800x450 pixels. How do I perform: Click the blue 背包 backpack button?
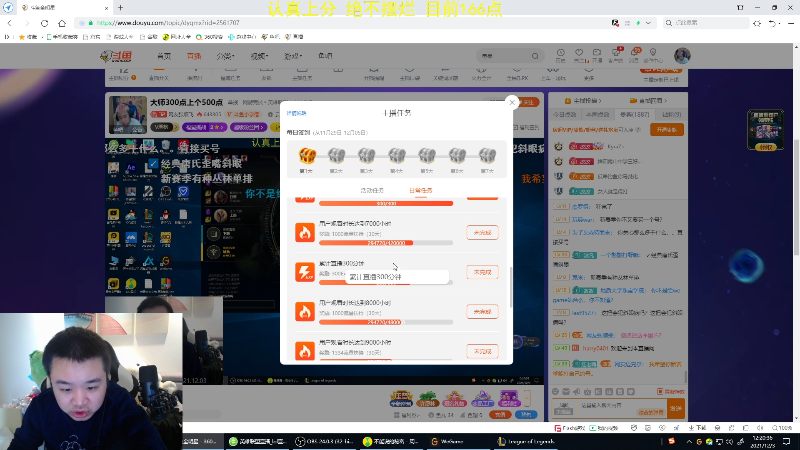click(x=526, y=415)
